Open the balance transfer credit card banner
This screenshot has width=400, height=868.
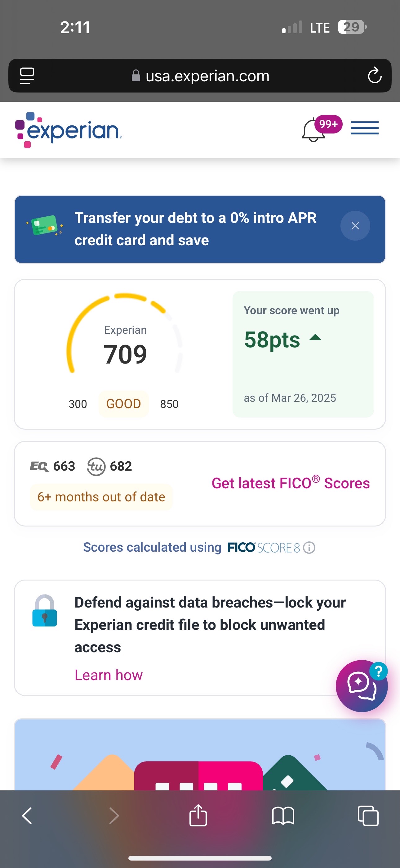tap(195, 229)
